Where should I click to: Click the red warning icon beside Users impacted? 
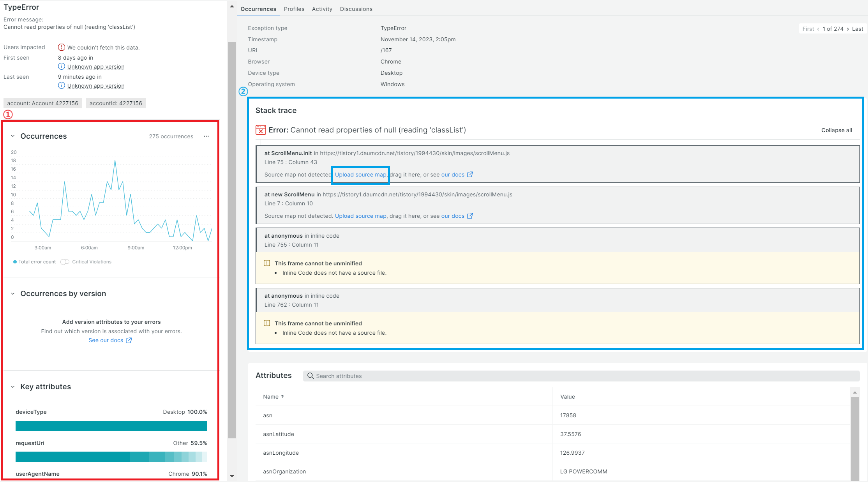tap(62, 47)
